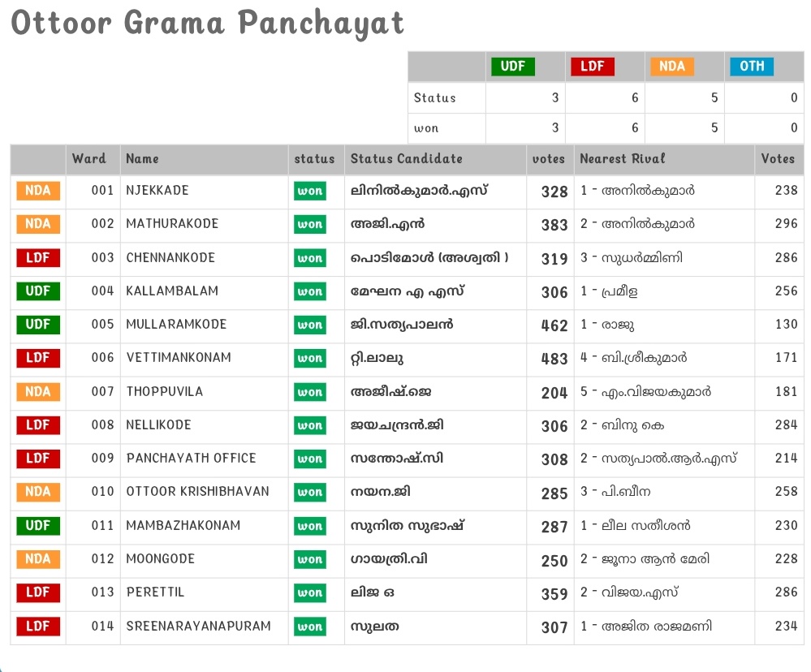
Task: Click the Ottoor Grama Panchayat page title
Action: (x=208, y=24)
